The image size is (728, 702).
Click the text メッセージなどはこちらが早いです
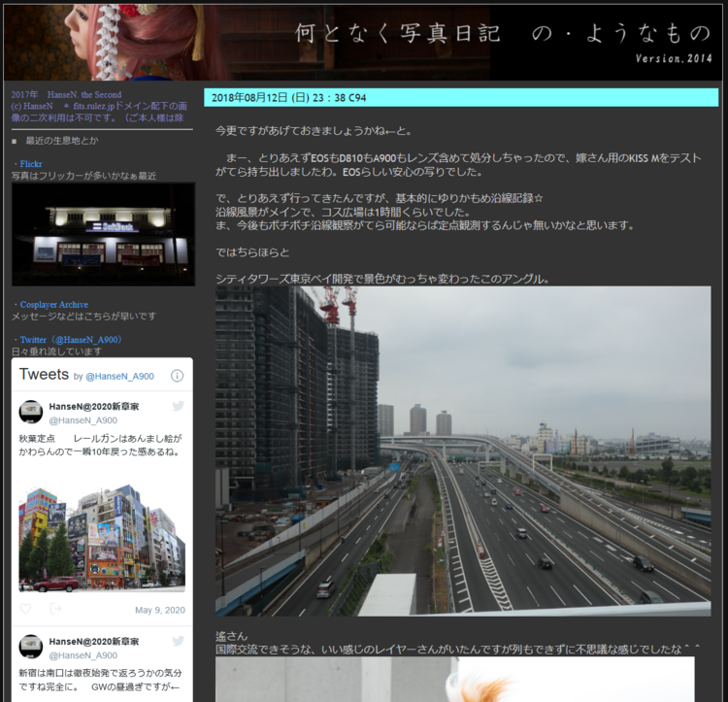pos(83,317)
